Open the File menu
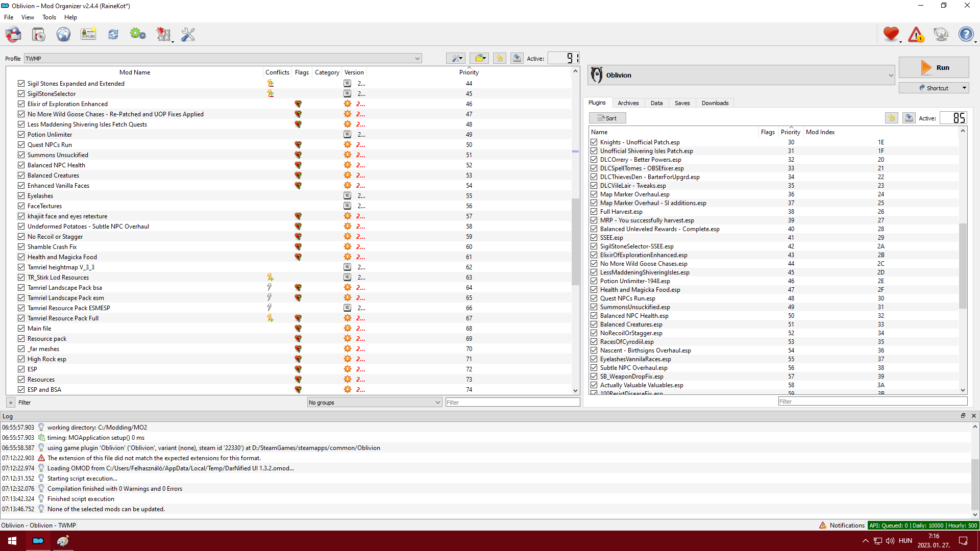Image resolution: width=980 pixels, height=551 pixels. 9,17
